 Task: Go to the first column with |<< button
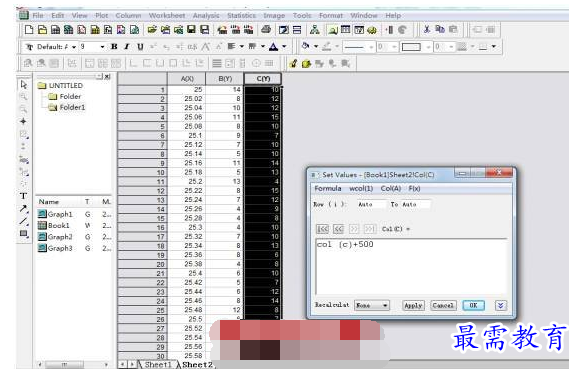[322, 229]
